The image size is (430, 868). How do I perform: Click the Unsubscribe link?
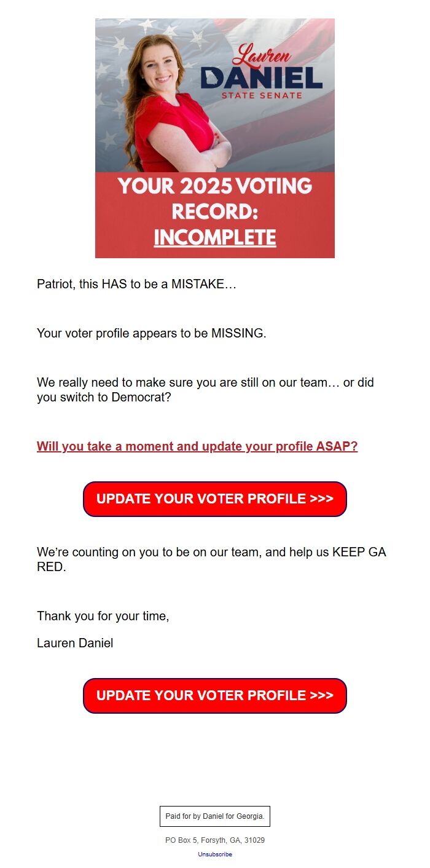point(214,854)
